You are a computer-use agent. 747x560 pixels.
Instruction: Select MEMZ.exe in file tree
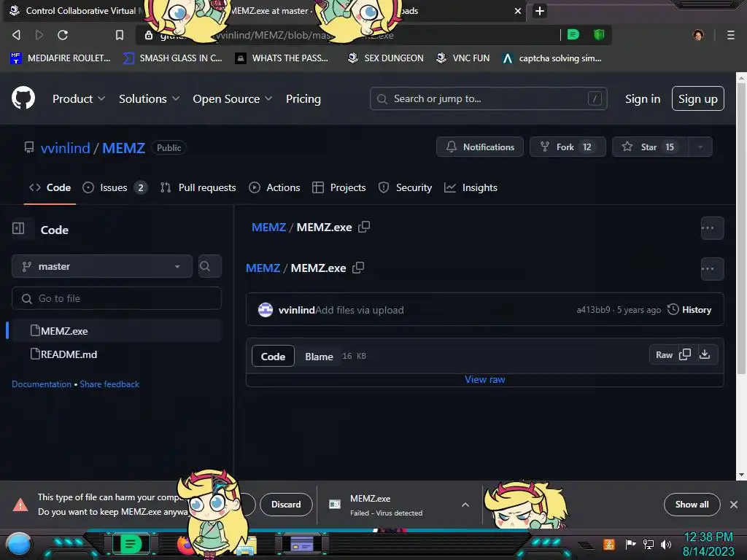tap(117, 330)
